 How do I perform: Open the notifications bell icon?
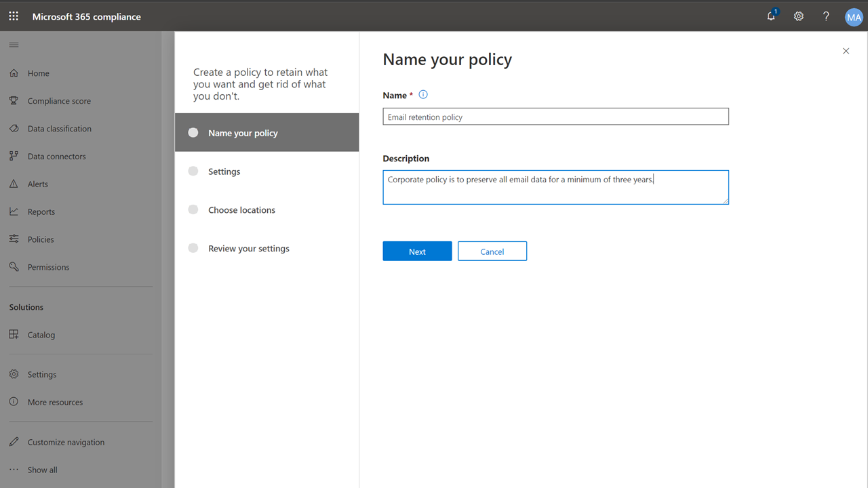(772, 16)
